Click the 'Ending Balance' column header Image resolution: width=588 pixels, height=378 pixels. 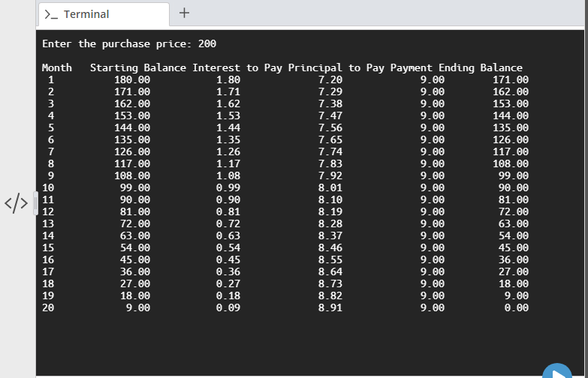click(481, 67)
